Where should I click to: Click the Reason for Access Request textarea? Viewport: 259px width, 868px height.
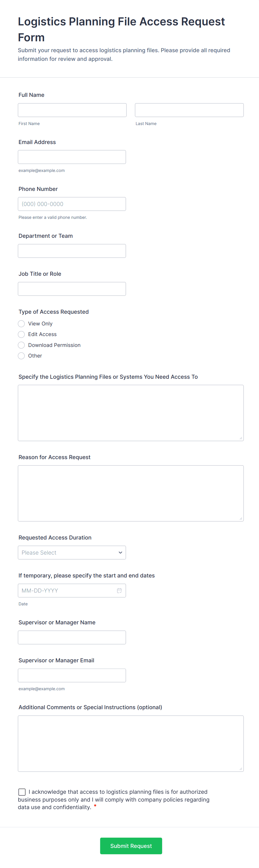[131, 493]
